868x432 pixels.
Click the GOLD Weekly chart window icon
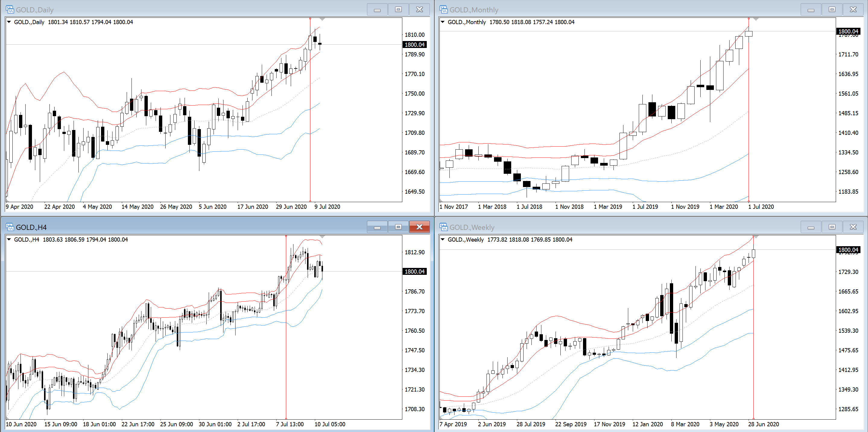pos(443,227)
